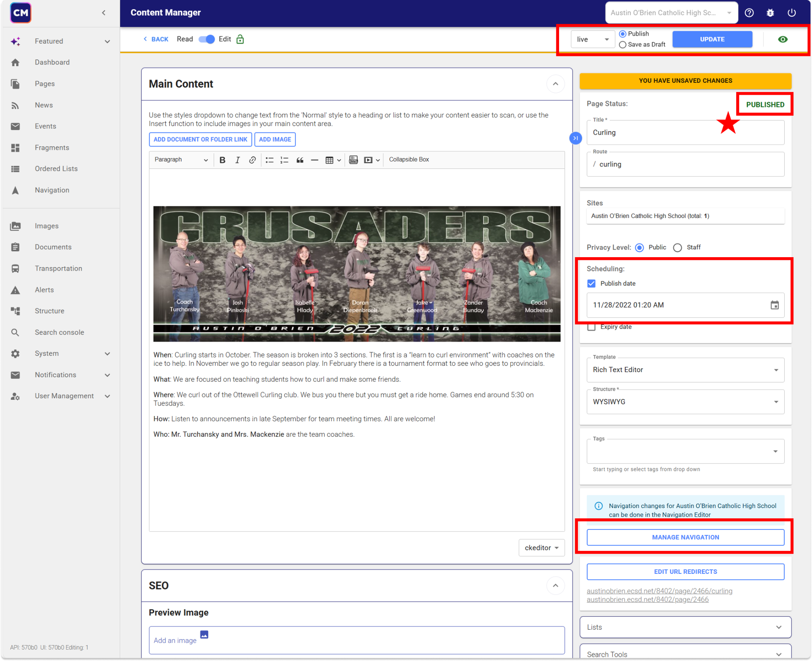
Task: Open page preview with the eye icon
Action: 783,39
